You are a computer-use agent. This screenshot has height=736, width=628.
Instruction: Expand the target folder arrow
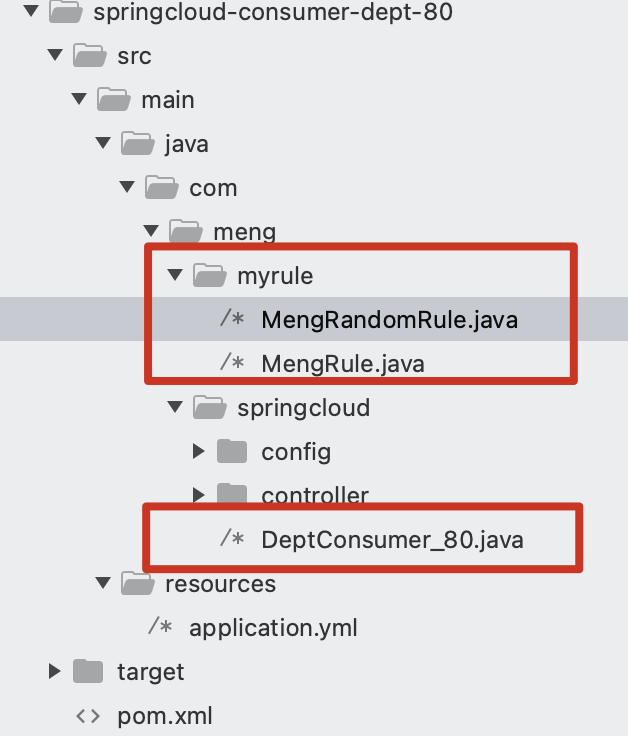click(54, 671)
